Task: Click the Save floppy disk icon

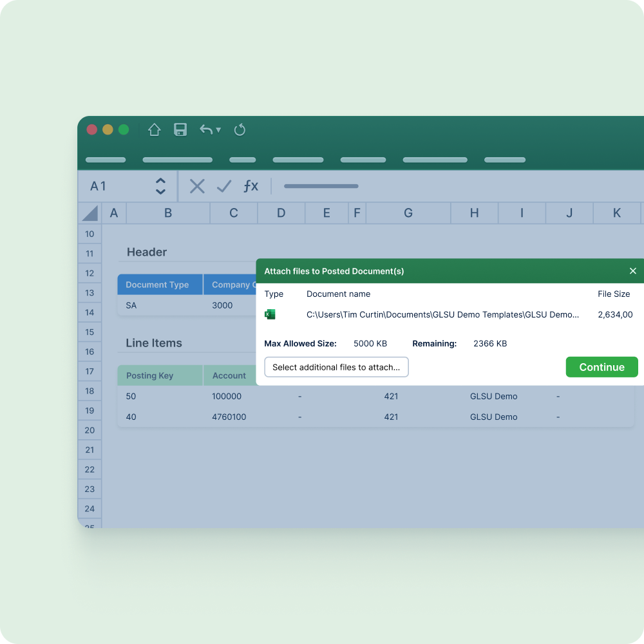Action: pyautogui.click(x=180, y=130)
